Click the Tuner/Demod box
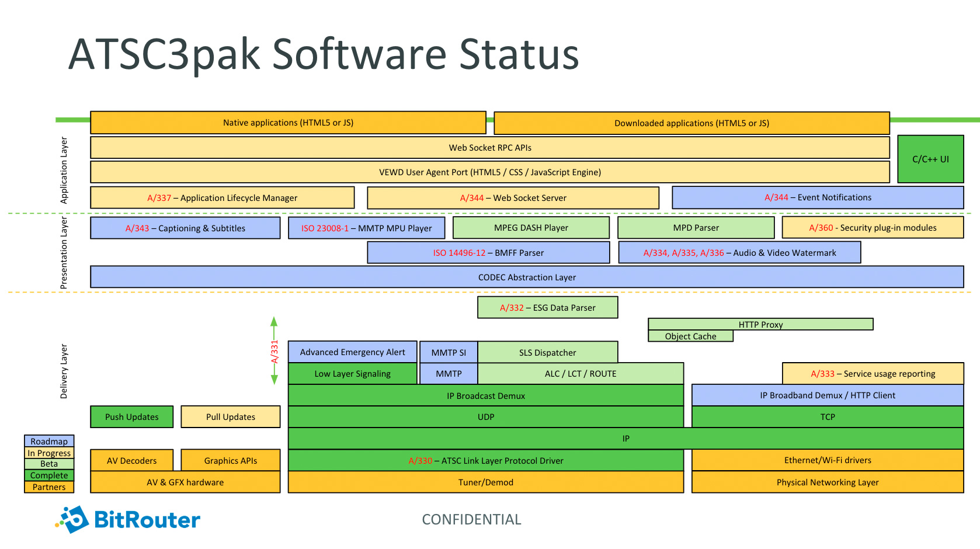This screenshot has width=980, height=549. pos(486,482)
